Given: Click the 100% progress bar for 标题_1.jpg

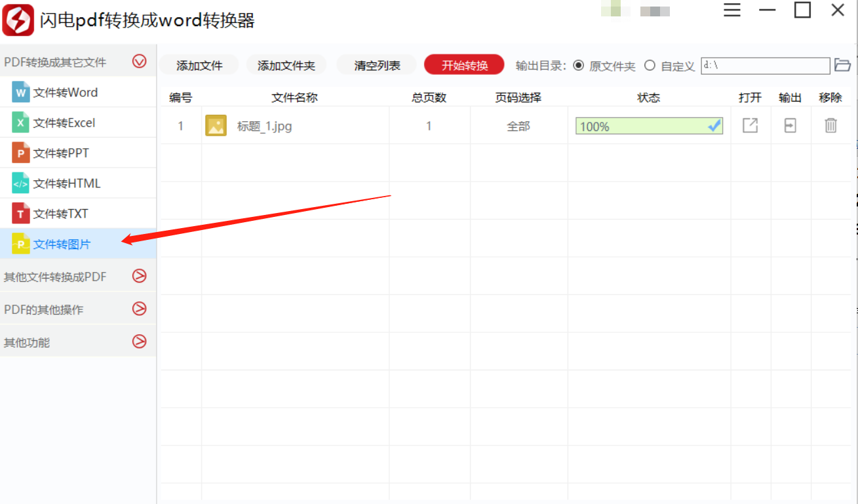Looking at the screenshot, I should [649, 126].
